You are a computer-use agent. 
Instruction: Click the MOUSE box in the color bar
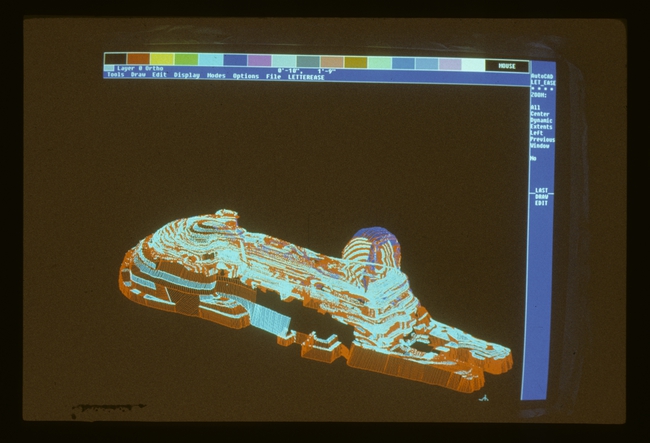pos(507,66)
